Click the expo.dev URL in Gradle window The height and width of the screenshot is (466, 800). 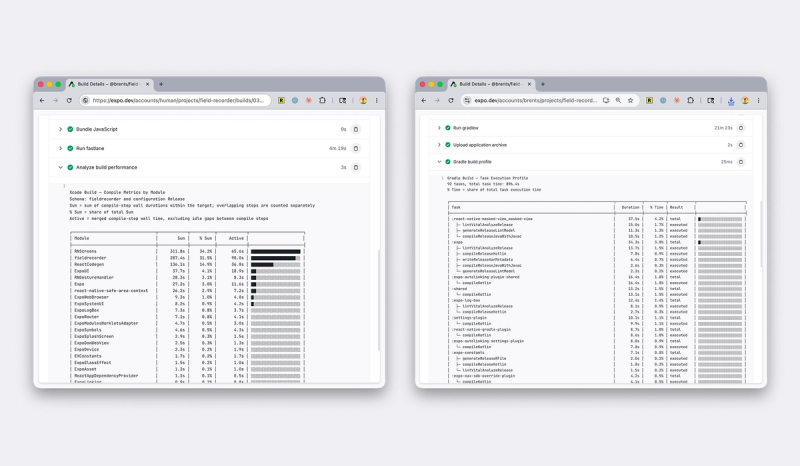coord(535,101)
